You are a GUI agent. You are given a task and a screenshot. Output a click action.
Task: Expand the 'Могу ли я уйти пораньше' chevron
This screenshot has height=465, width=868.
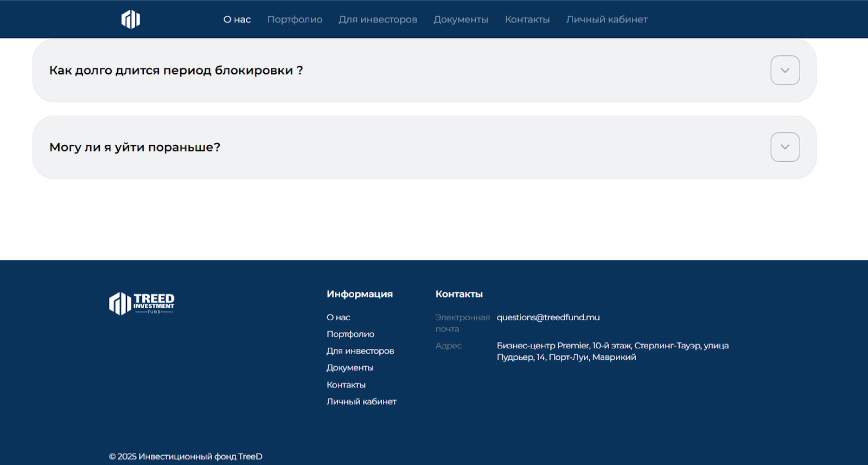click(784, 147)
